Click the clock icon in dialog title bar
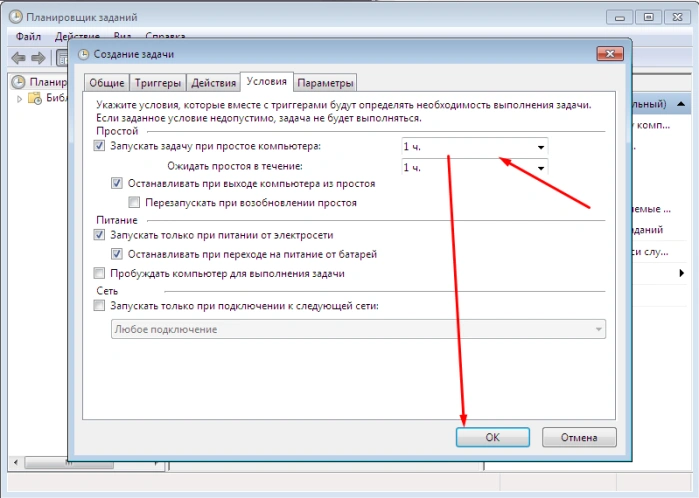This screenshot has width=699, height=498. pos(83,54)
